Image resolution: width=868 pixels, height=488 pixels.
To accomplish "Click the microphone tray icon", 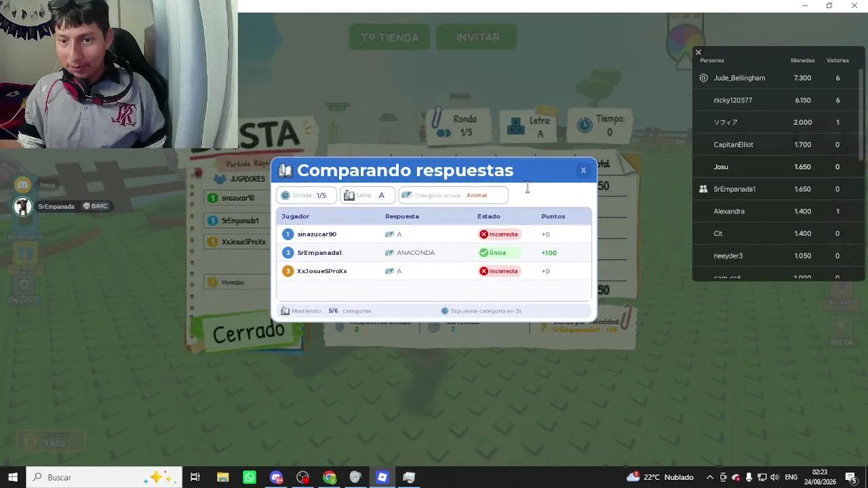I will coord(749,477).
